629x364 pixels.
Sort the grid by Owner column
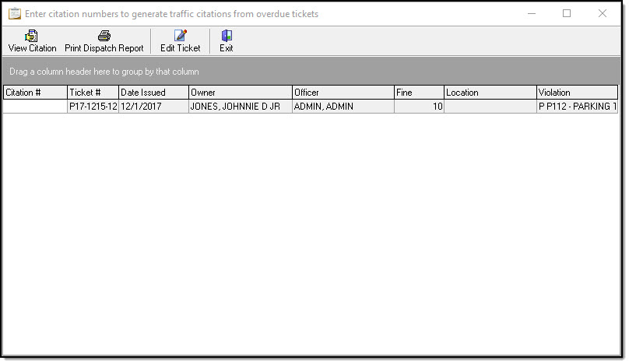pos(239,93)
